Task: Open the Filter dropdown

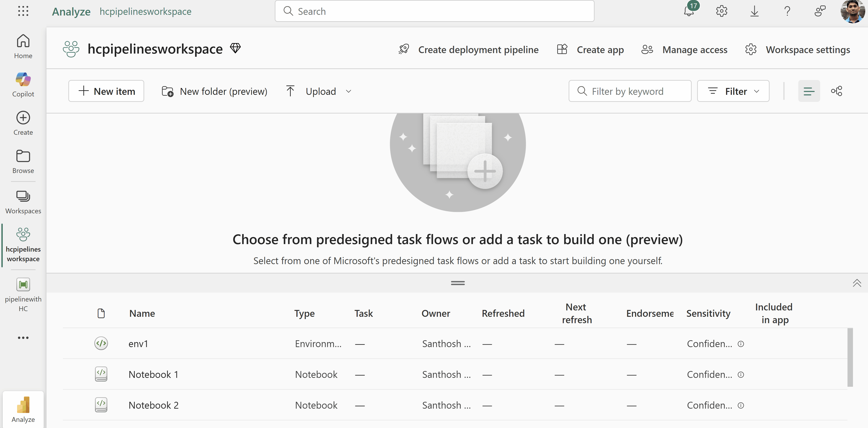Action: (733, 91)
